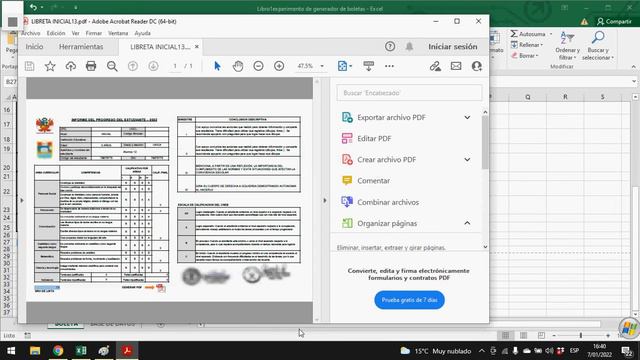Open the Archivo menu
This screenshot has width=640, height=360.
(x=31, y=33)
